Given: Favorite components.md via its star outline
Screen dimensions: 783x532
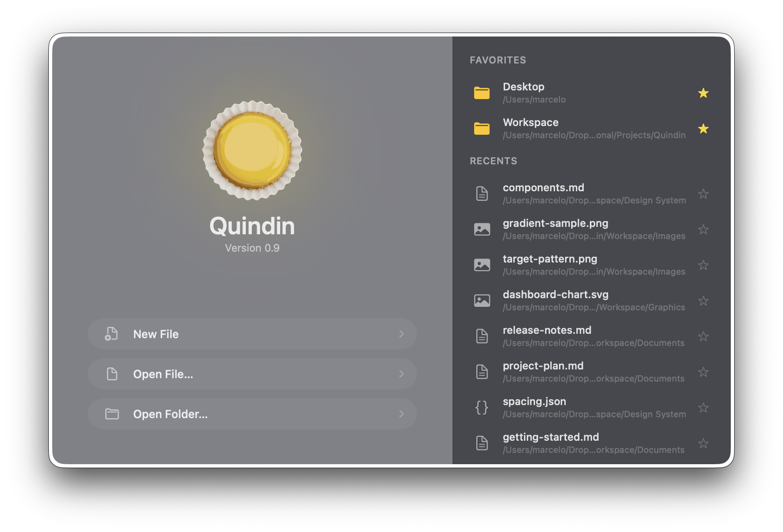Looking at the screenshot, I should [x=703, y=194].
